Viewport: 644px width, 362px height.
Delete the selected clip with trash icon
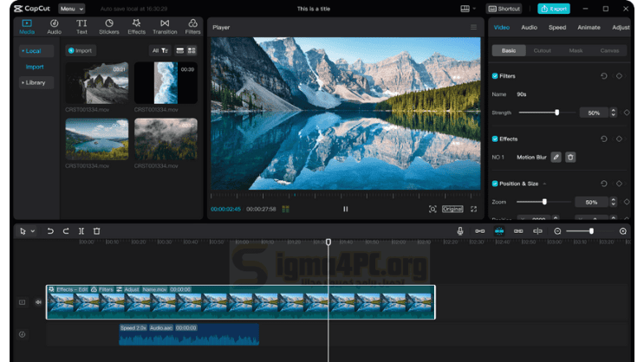96,231
